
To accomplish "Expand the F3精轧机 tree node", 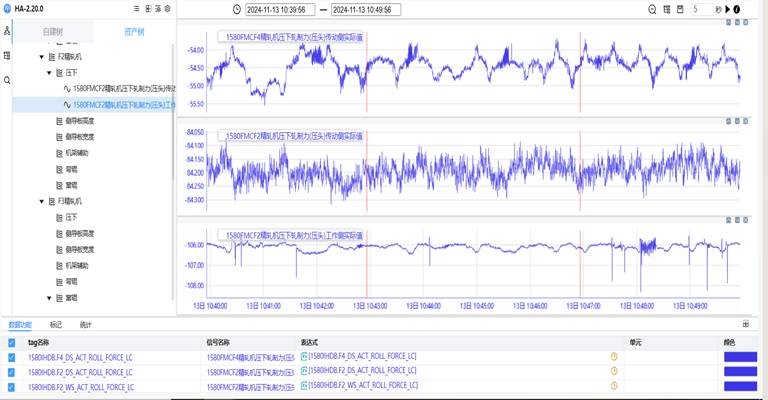I will click(x=41, y=202).
